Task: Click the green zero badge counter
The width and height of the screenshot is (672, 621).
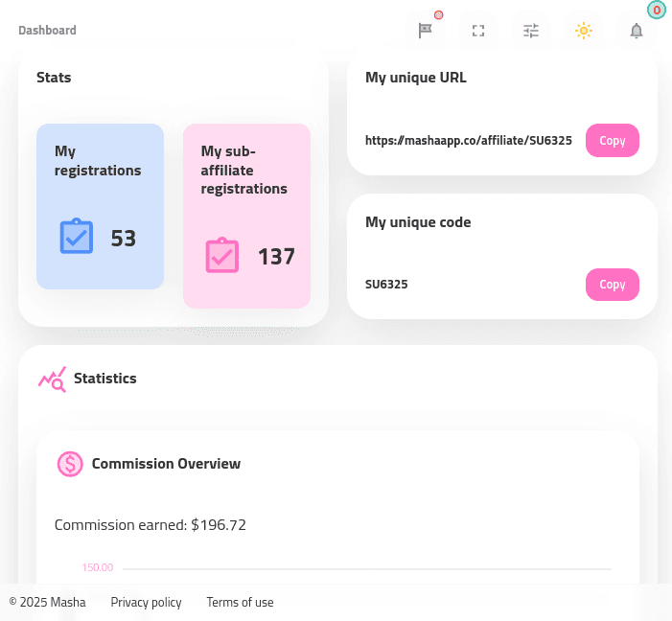Action: click(656, 10)
